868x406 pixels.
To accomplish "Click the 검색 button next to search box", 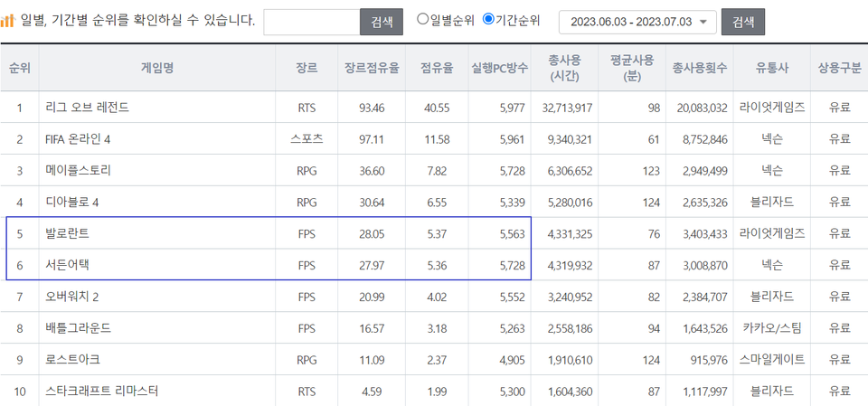I will [x=382, y=23].
